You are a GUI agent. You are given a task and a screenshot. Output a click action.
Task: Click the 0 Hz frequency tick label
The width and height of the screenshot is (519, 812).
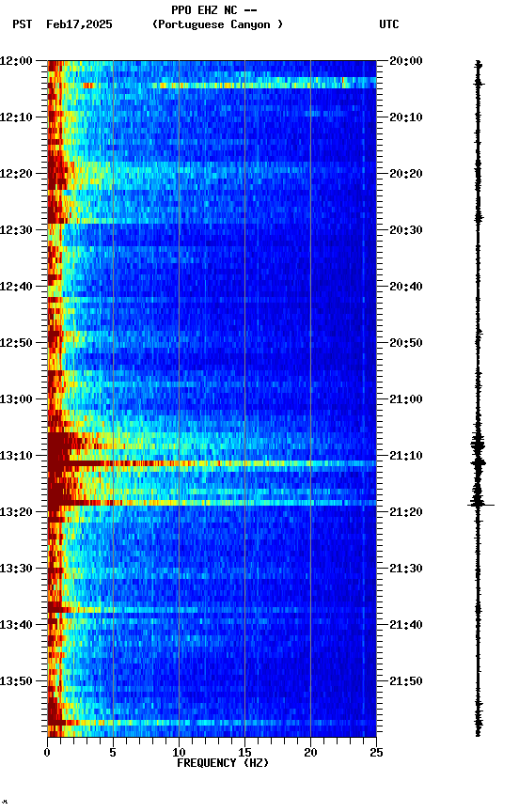(x=47, y=753)
